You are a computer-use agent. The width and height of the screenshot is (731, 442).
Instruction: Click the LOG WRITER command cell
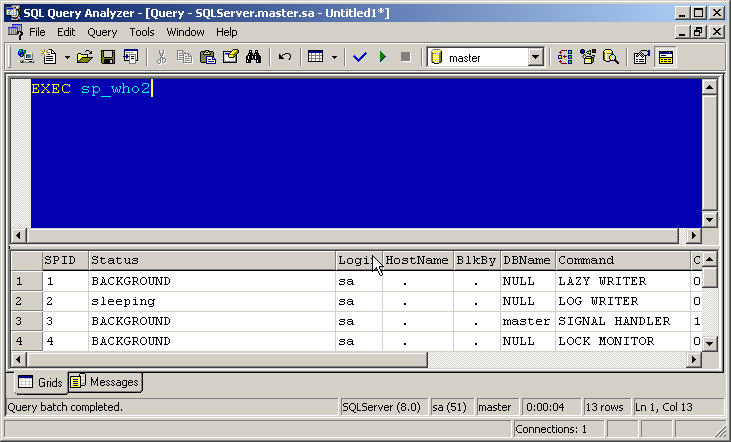pos(623,301)
